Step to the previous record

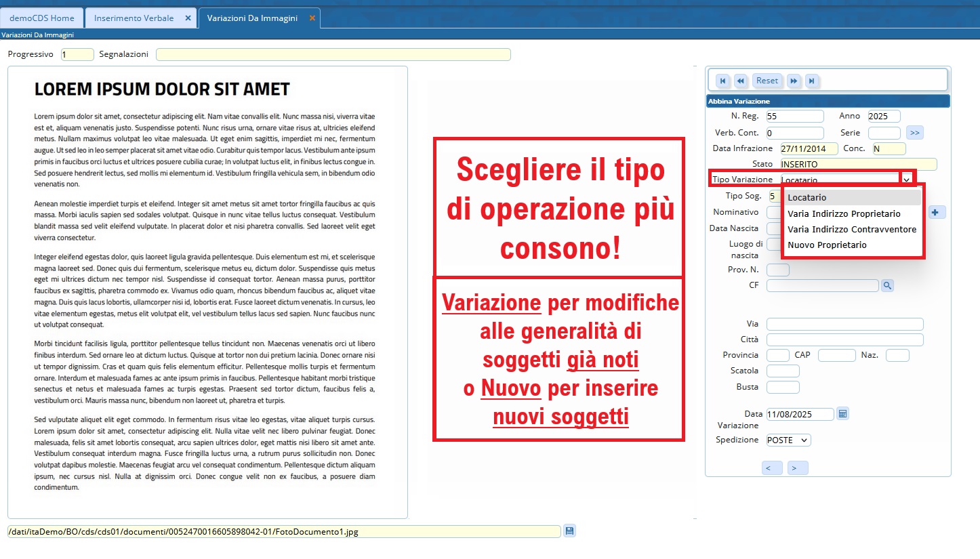point(740,81)
